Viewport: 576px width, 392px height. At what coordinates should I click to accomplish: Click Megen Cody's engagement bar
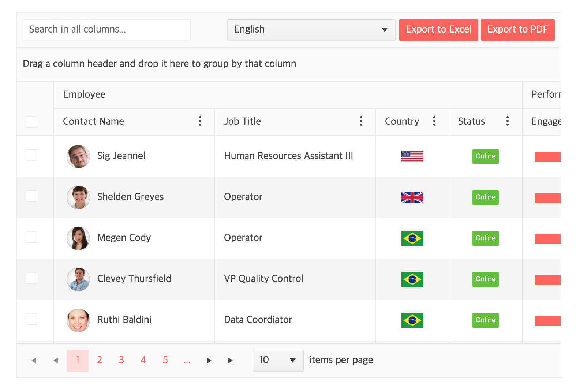547,239
